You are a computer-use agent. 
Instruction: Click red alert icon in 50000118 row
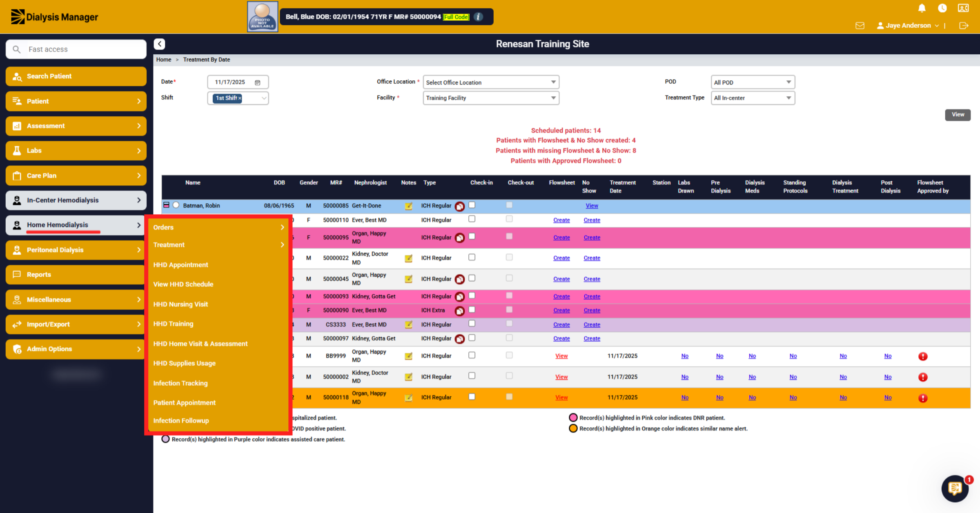pos(922,398)
